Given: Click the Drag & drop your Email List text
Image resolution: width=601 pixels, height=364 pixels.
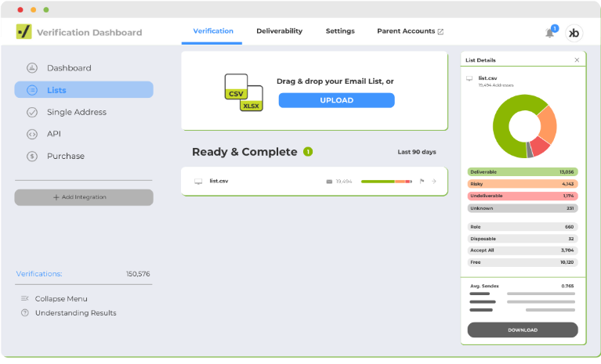Looking at the screenshot, I should click(x=335, y=81).
